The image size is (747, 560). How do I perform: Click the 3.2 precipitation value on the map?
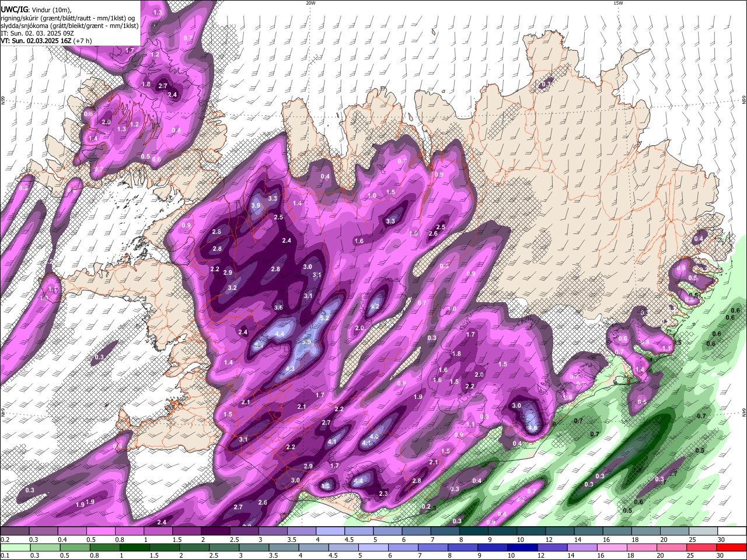point(232,288)
